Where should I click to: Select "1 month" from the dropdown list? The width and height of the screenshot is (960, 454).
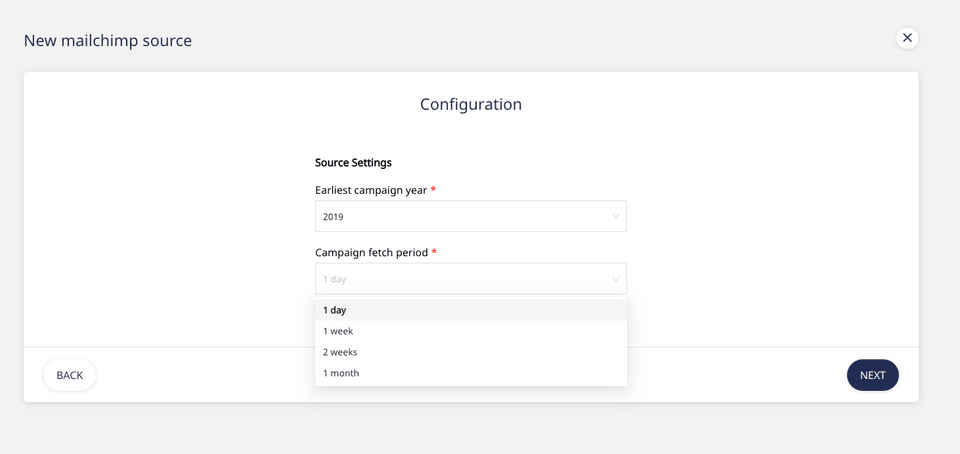[x=341, y=373]
